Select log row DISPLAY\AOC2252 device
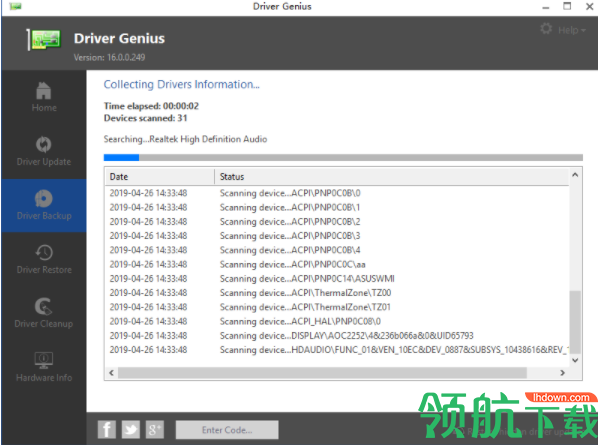This screenshot has width=598, height=445. tap(337, 336)
